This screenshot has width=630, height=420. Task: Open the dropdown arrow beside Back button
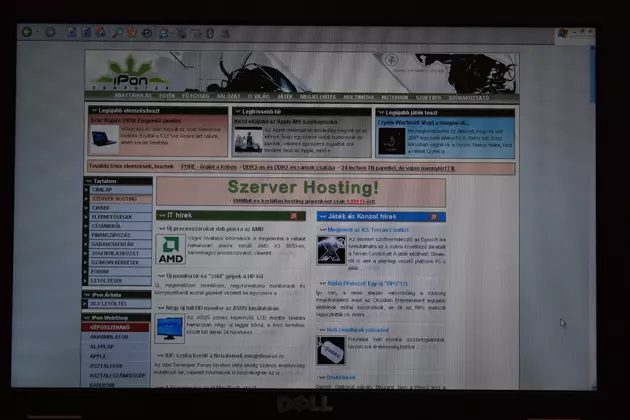37,32
